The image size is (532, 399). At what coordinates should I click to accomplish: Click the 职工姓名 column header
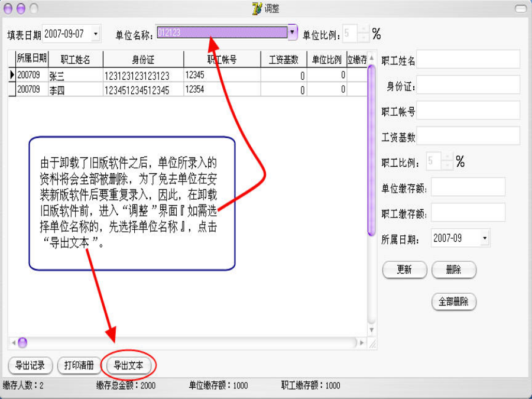pos(76,59)
